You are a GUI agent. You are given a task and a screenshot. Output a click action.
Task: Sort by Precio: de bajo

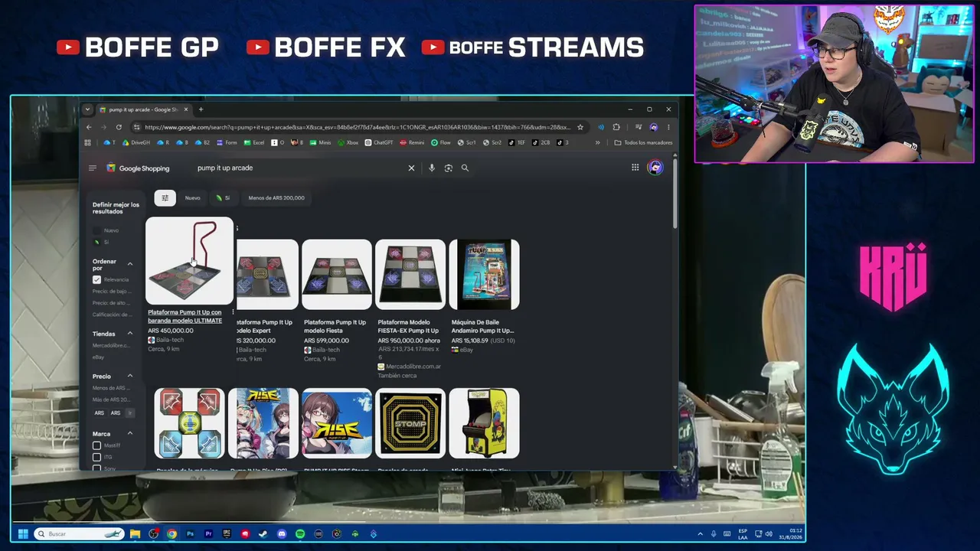pyautogui.click(x=111, y=292)
